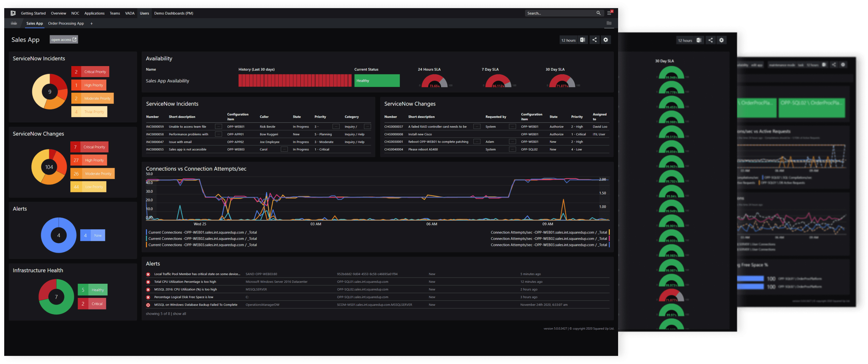Click incident number INC0000047
Image resolution: width=868 pixels, height=364 pixels.
pos(155,142)
